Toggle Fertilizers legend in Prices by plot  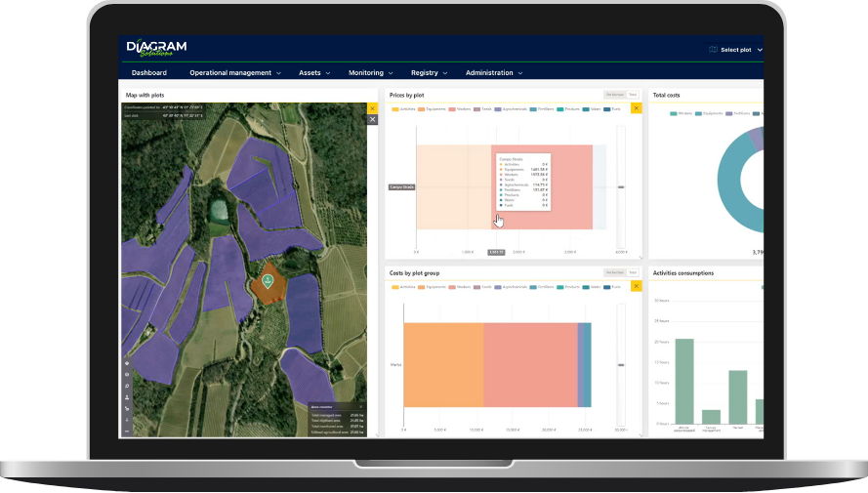(542, 109)
